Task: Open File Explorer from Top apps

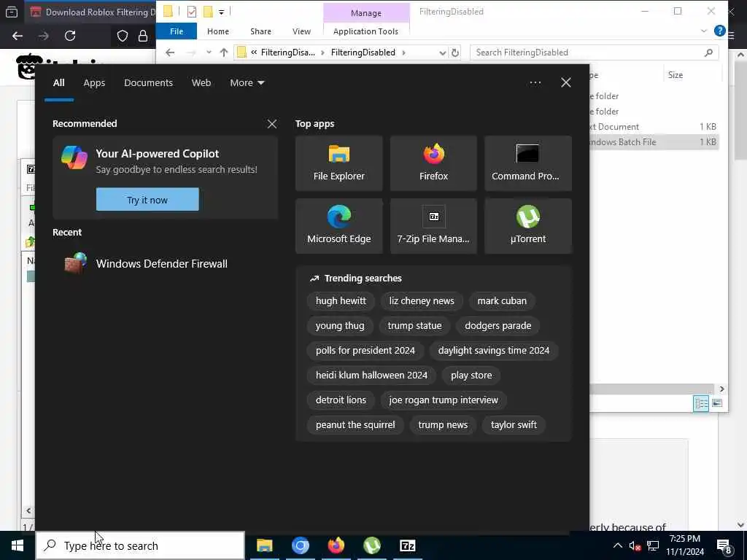Action: pyautogui.click(x=338, y=163)
